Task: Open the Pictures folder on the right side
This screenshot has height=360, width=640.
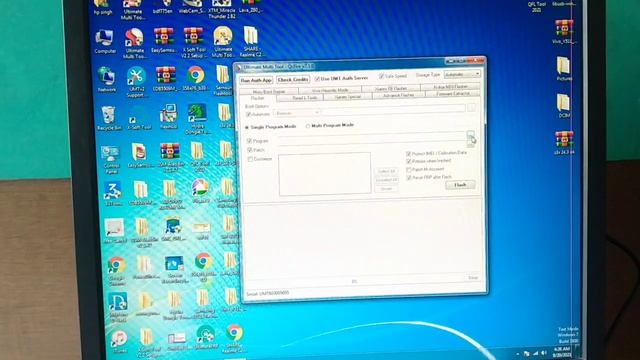Action: (x=564, y=68)
